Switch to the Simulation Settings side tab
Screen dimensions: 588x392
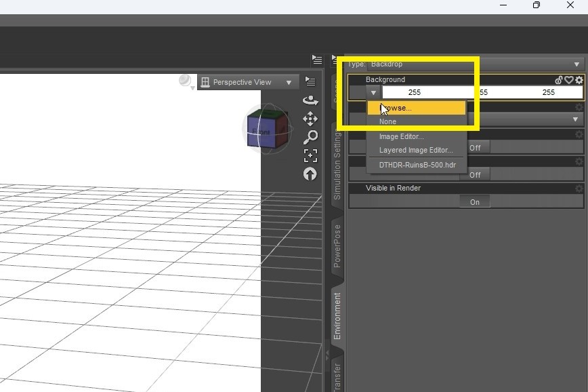pos(337,163)
